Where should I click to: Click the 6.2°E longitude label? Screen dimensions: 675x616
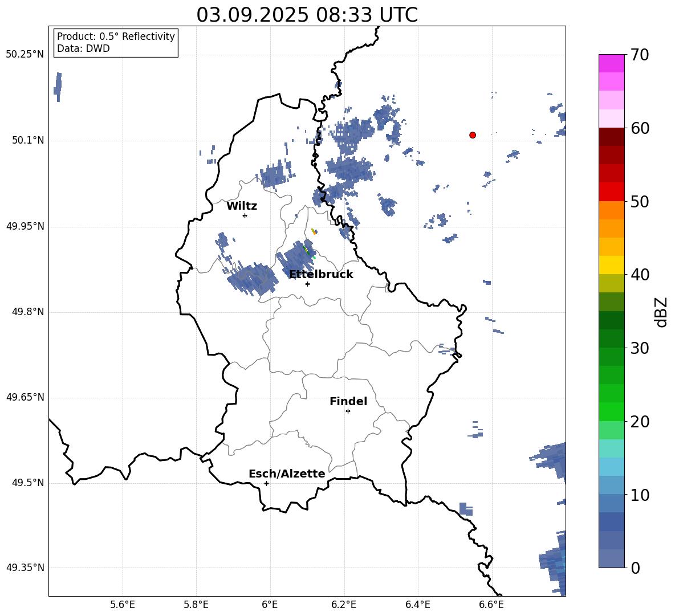[344, 605]
